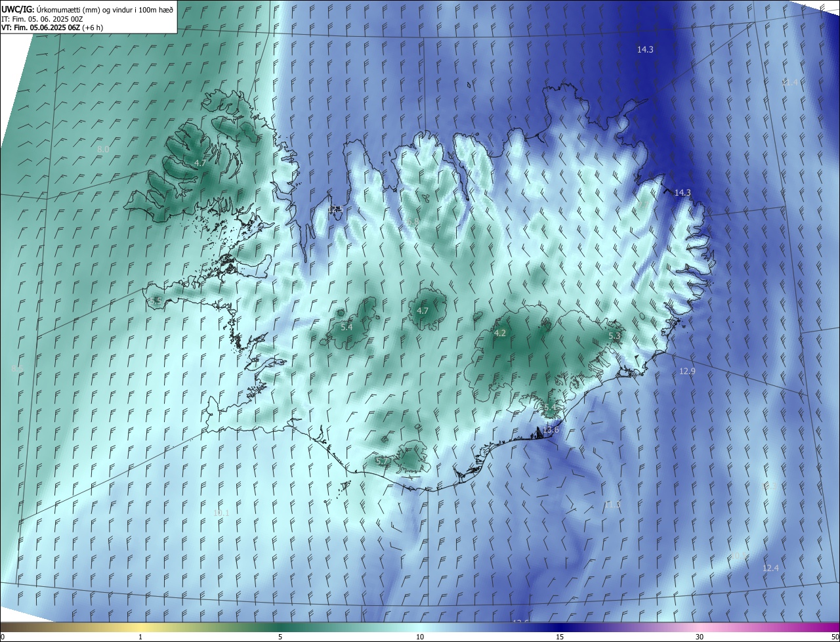Click the 5.7 value near the southern glacier

382,461
